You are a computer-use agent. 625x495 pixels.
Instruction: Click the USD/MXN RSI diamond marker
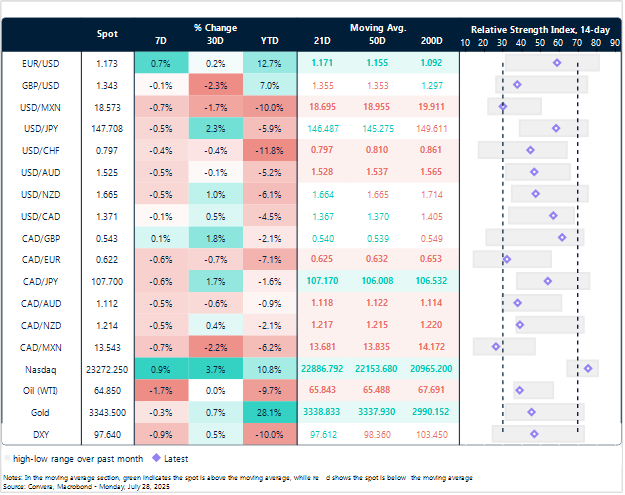pyautogui.click(x=503, y=106)
